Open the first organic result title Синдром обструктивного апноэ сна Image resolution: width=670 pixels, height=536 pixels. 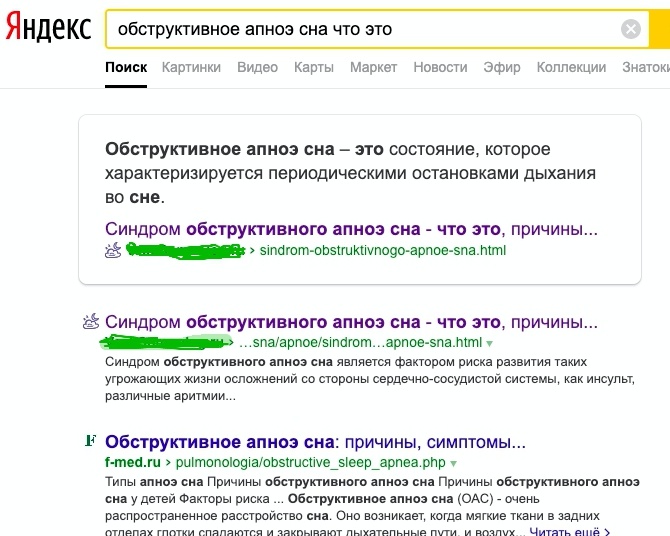[351, 322]
